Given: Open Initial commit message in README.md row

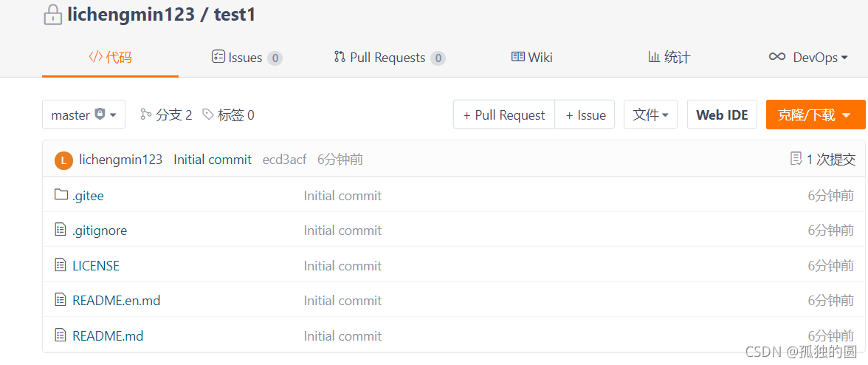Looking at the screenshot, I should (x=342, y=335).
